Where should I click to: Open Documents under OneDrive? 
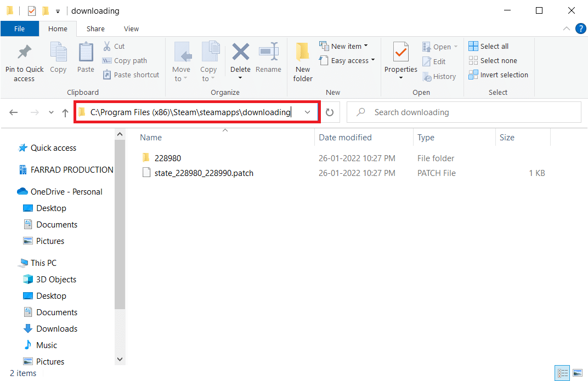pos(56,224)
